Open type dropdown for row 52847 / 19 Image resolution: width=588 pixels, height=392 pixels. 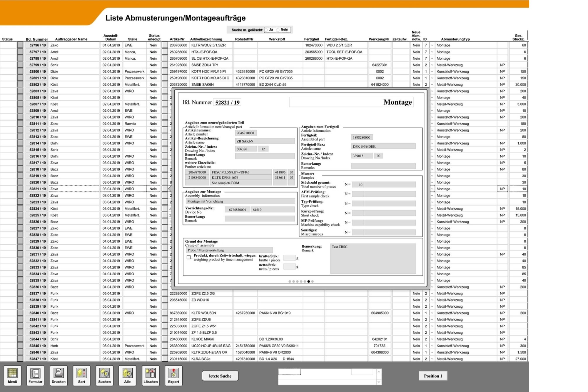[x=432, y=359]
